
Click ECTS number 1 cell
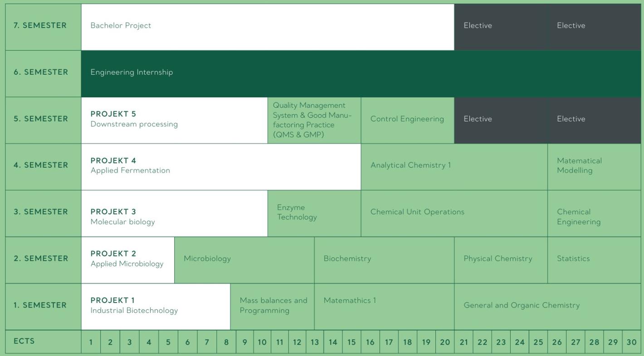click(91, 342)
